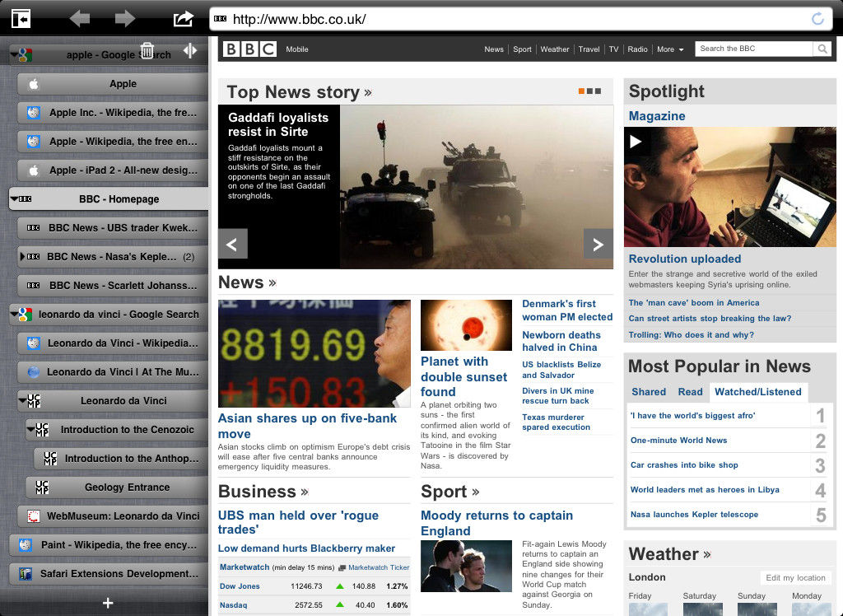Switch to the 'Geology Entrance' tab
The image size is (843, 616).
117,488
